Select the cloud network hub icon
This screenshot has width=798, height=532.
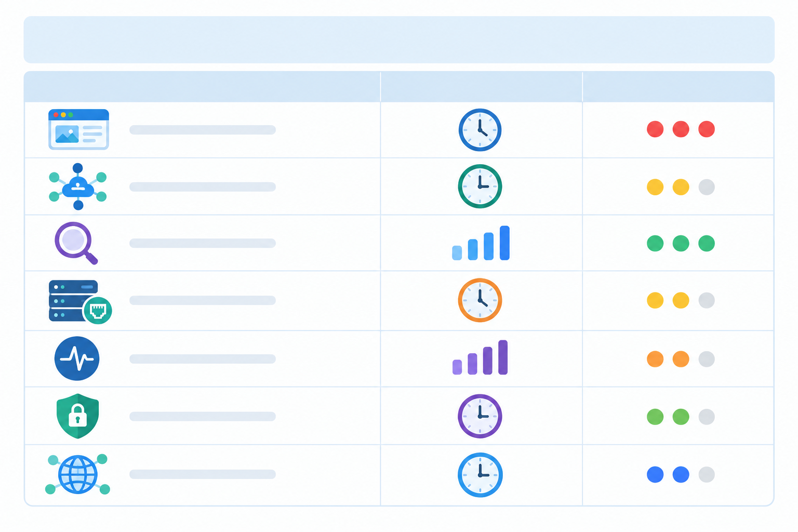tap(78, 187)
